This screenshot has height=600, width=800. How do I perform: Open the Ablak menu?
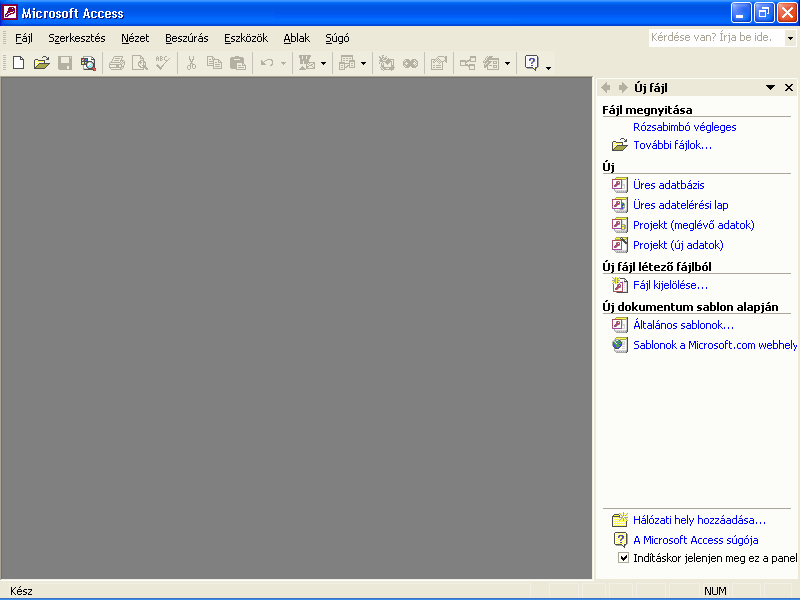[x=296, y=38]
